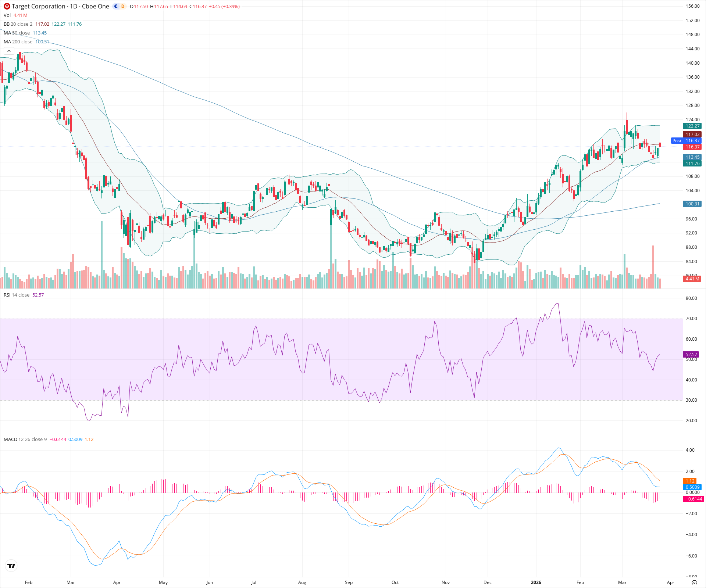Click the TradingView logo in the bottom-left corner

[x=11, y=566]
